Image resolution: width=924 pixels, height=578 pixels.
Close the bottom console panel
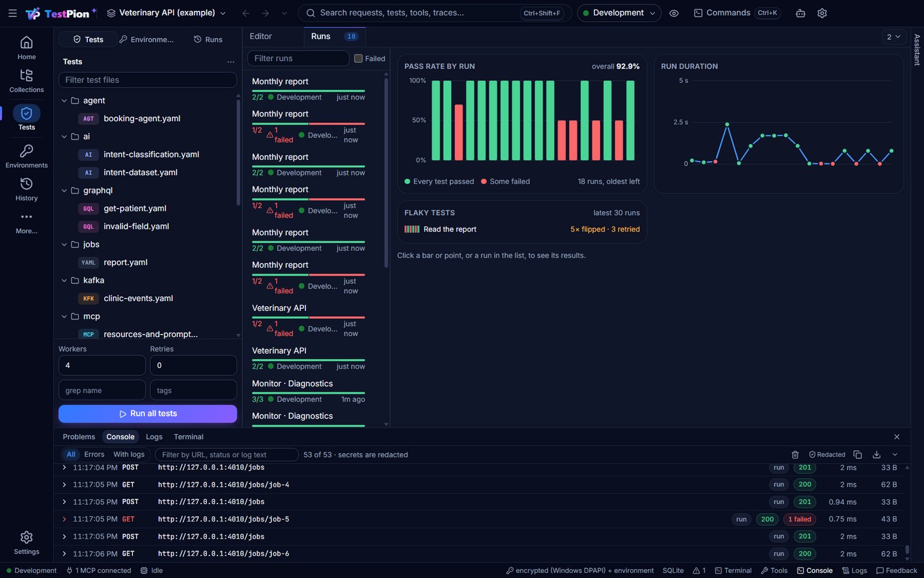click(896, 437)
